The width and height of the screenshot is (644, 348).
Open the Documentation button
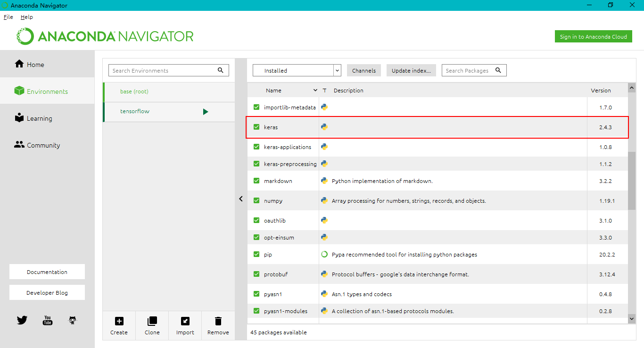pyautogui.click(x=47, y=272)
